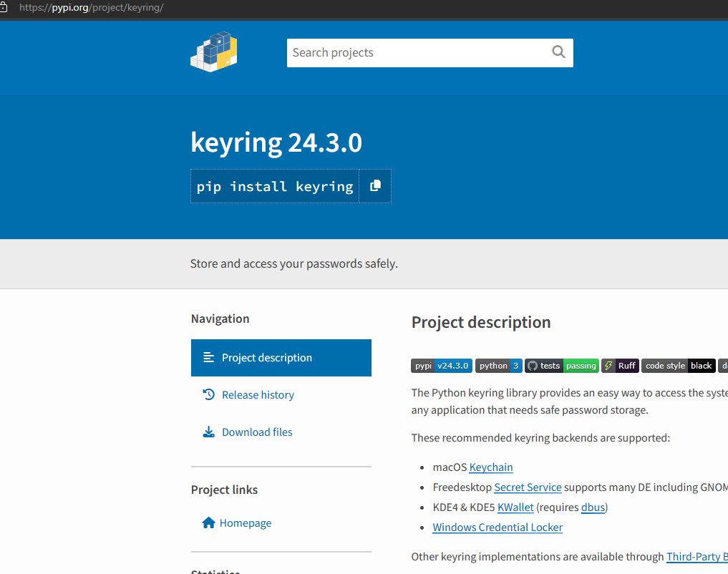
Task: Click the tests passing badge
Action: click(562, 366)
